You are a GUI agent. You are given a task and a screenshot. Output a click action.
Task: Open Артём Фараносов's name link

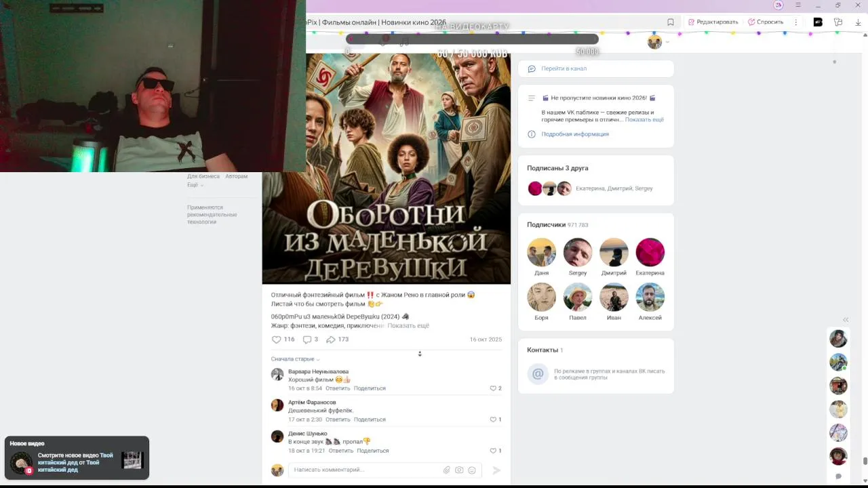(312, 403)
